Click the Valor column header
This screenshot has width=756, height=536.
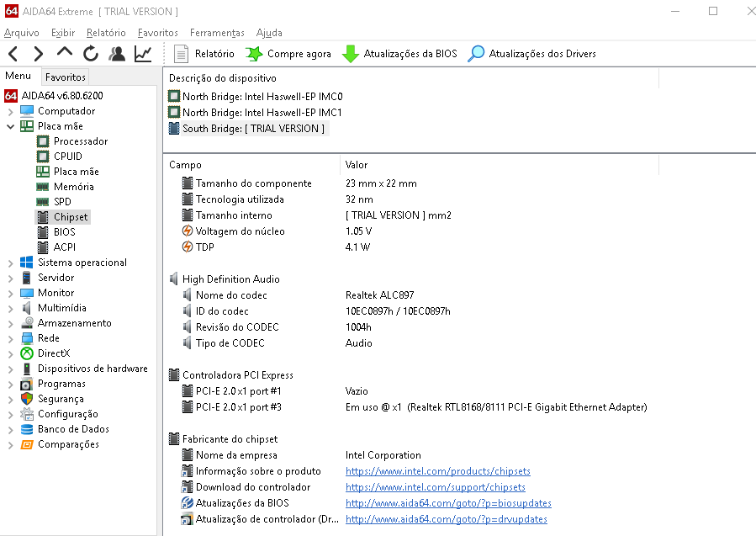coord(499,165)
